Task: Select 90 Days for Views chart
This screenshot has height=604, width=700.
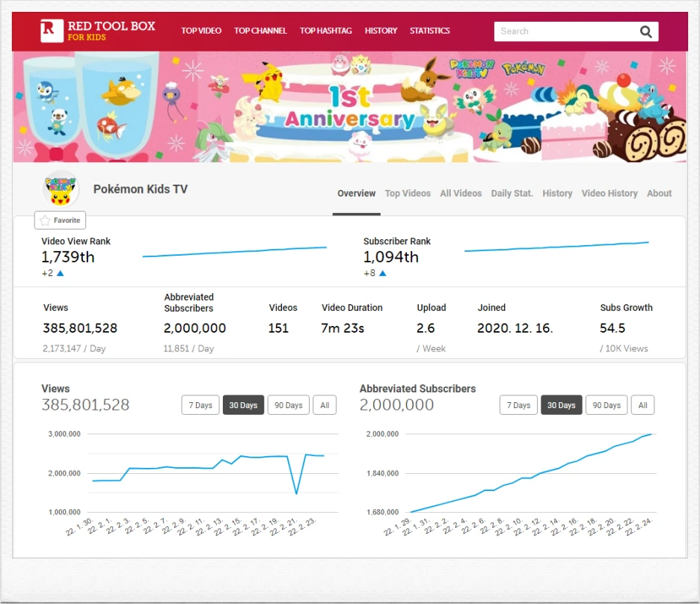Action: pyautogui.click(x=289, y=405)
